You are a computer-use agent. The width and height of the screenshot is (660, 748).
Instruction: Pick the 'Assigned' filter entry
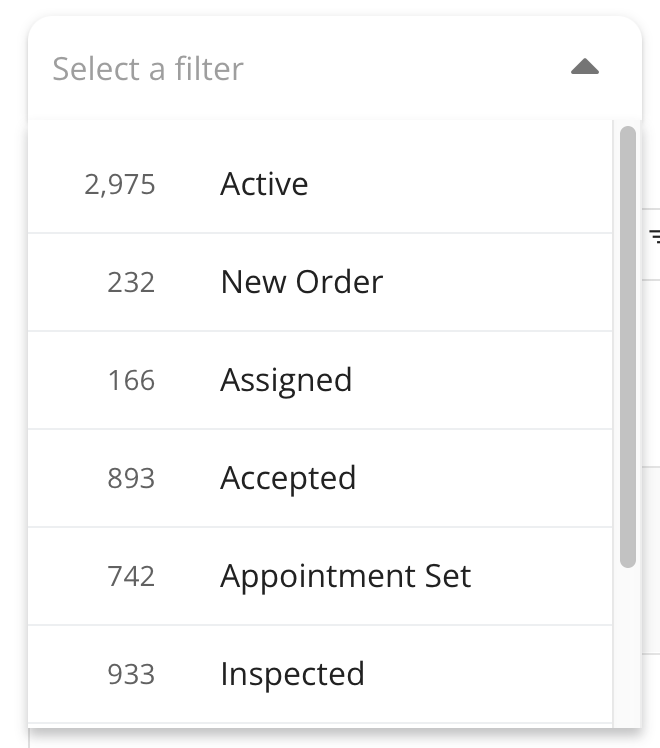(286, 380)
